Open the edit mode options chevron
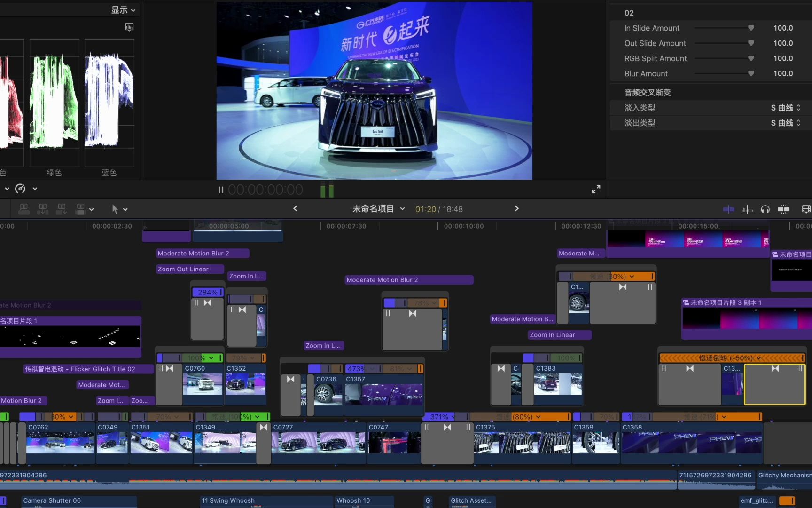This screenshot has width=812, height=508. [x=92, y=209]
